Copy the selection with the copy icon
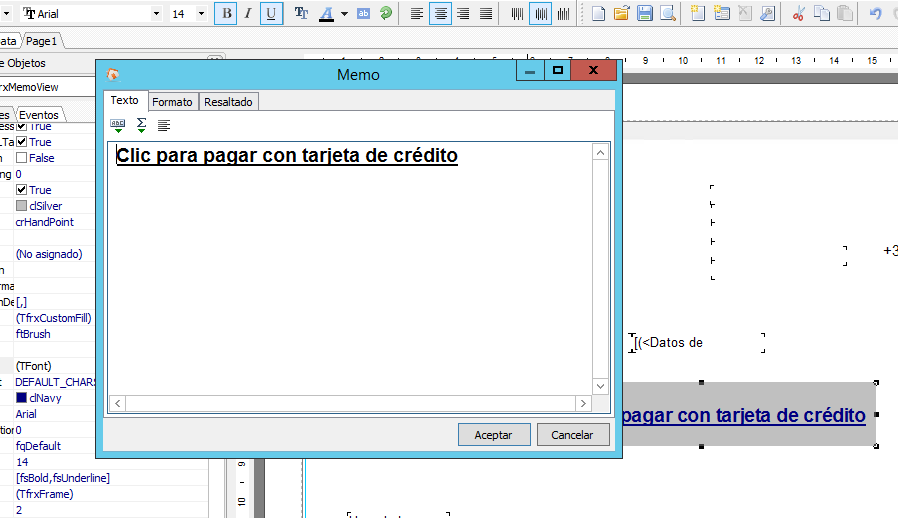 [822, 13]
